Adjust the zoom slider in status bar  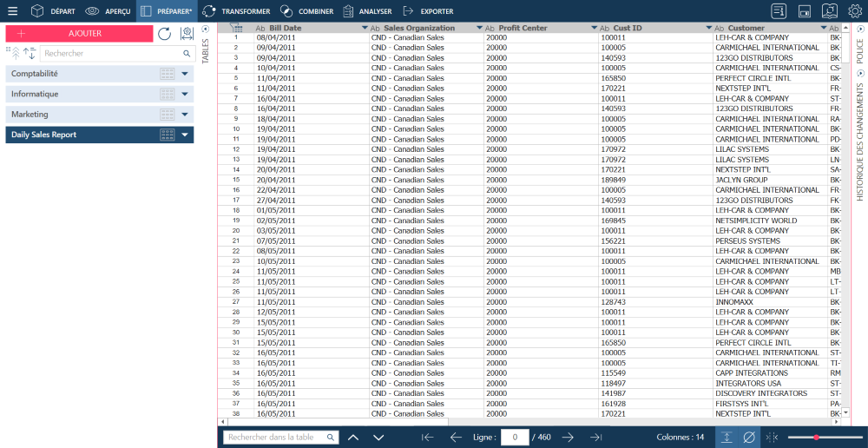[815, 437]
